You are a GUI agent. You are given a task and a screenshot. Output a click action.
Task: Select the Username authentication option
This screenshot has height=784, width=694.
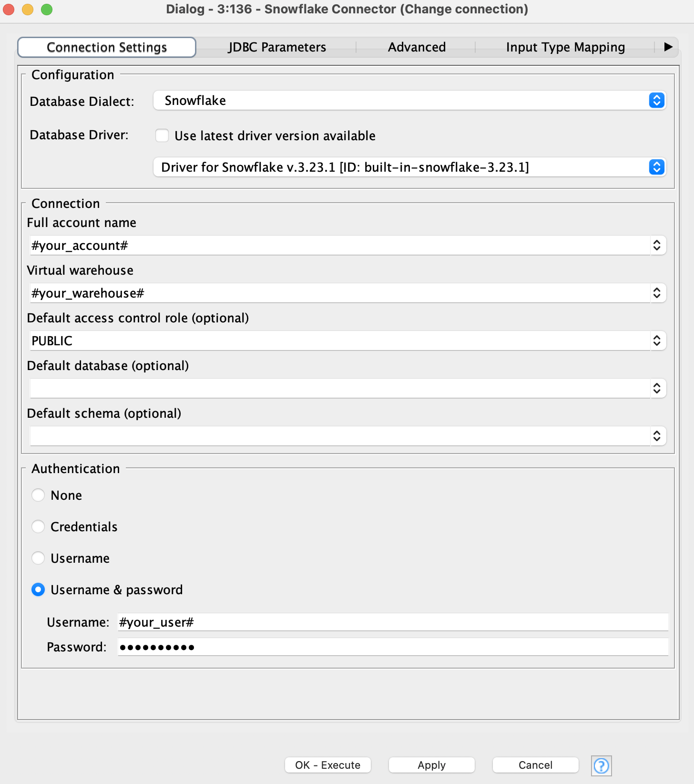(x=38, y=558)
